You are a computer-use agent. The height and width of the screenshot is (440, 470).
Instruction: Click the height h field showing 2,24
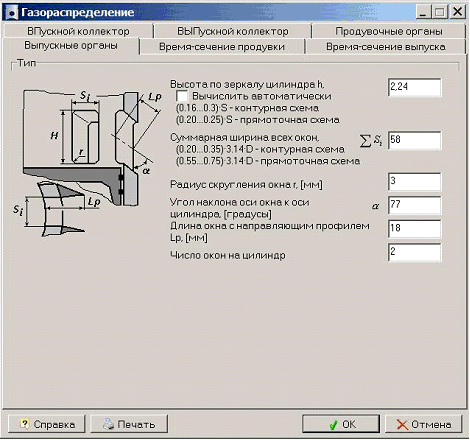[x=415, y=87]
